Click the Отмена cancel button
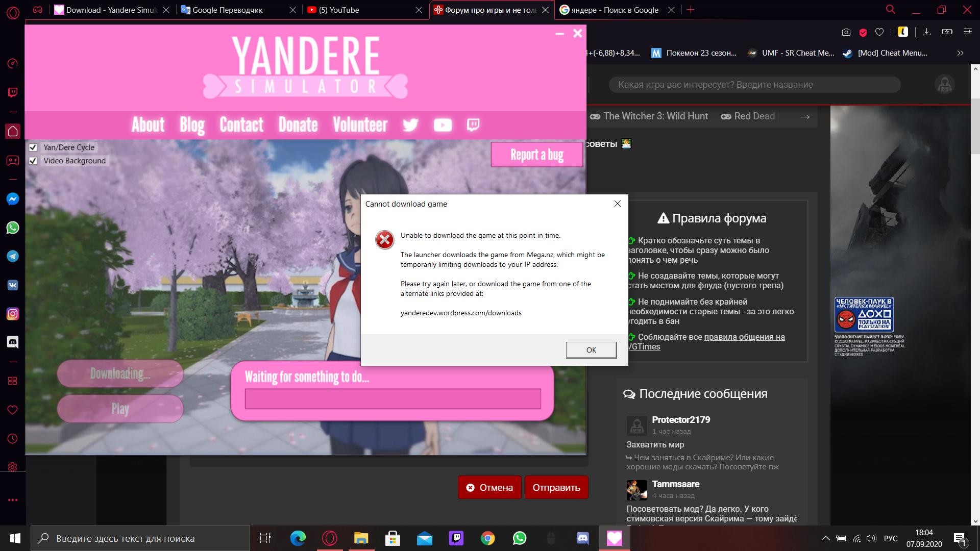980x551 pixels. click(x=490, y=487)
